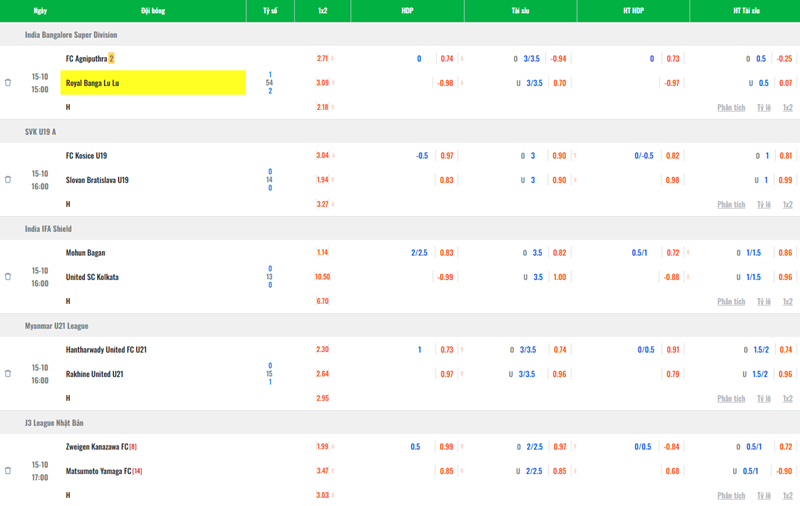Click the HT Tài xỉu column header
The width and height of the screenshot is (800, 506).
[746, 11]
